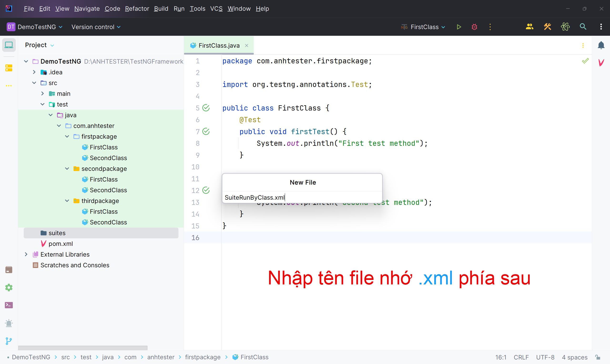The image size is (610, 364).
Task: Collapse the thirdpackage folder
Action: click(67, 201)
